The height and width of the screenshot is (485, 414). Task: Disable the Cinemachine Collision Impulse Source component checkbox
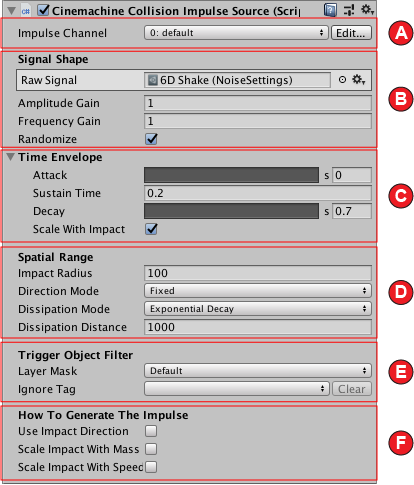[x=43, y=10]
